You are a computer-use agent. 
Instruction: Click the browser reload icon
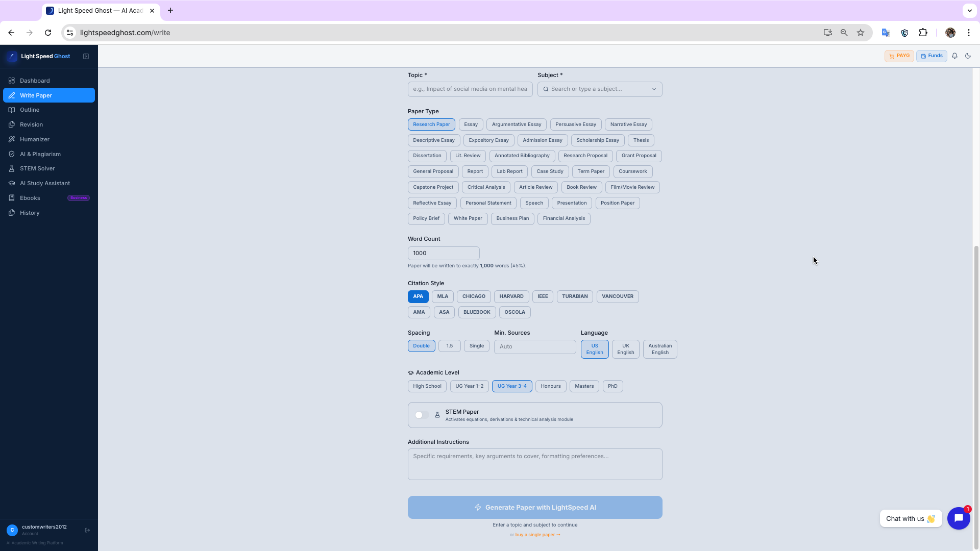point(48,33)
